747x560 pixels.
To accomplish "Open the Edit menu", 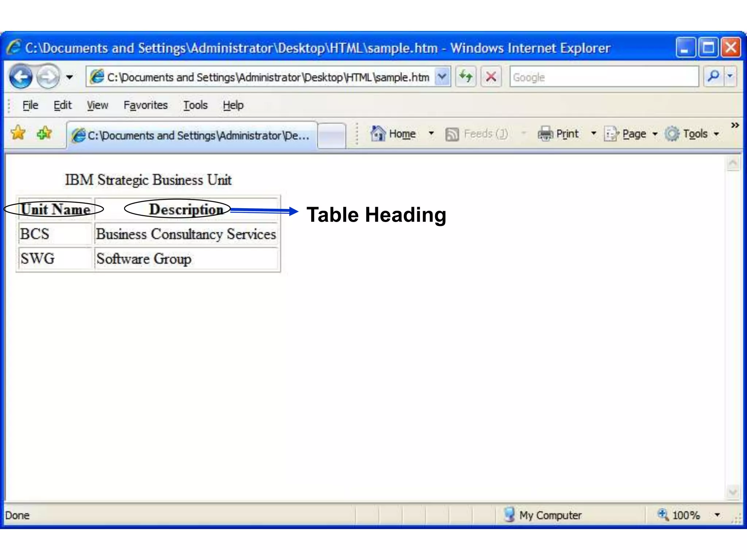I will pos(63,105).
